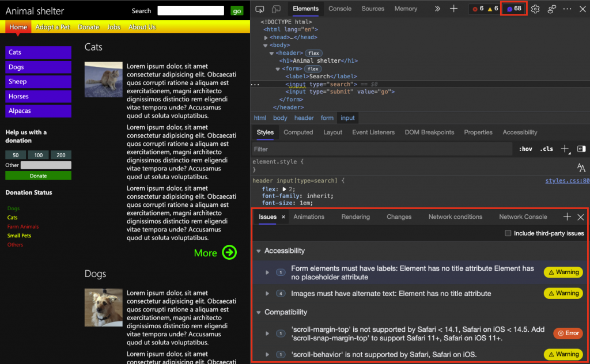Screen dimensions: 590x364
Task: Click the Animal shelter search box
Action: (x=191, y=10)
